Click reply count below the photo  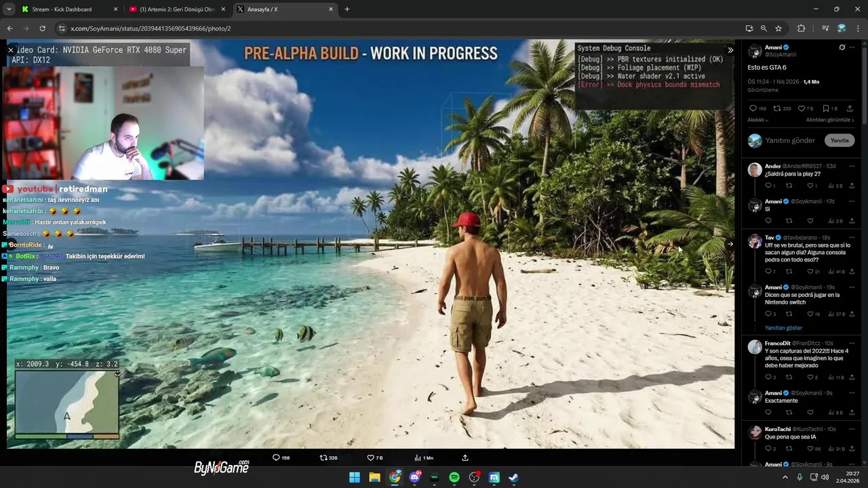click(x=281, y=457)
